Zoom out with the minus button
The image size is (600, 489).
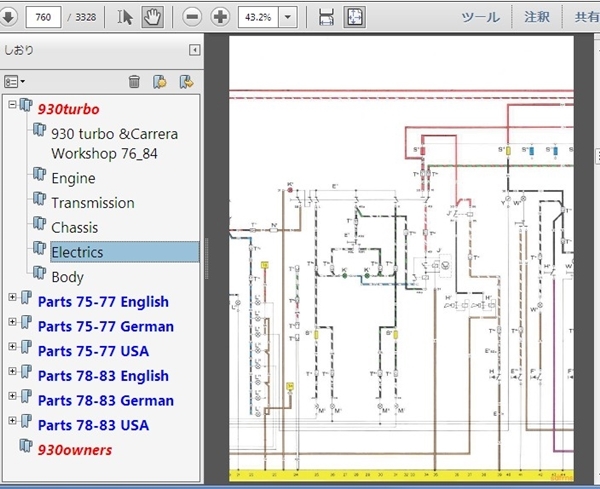(x=192, y=17)
